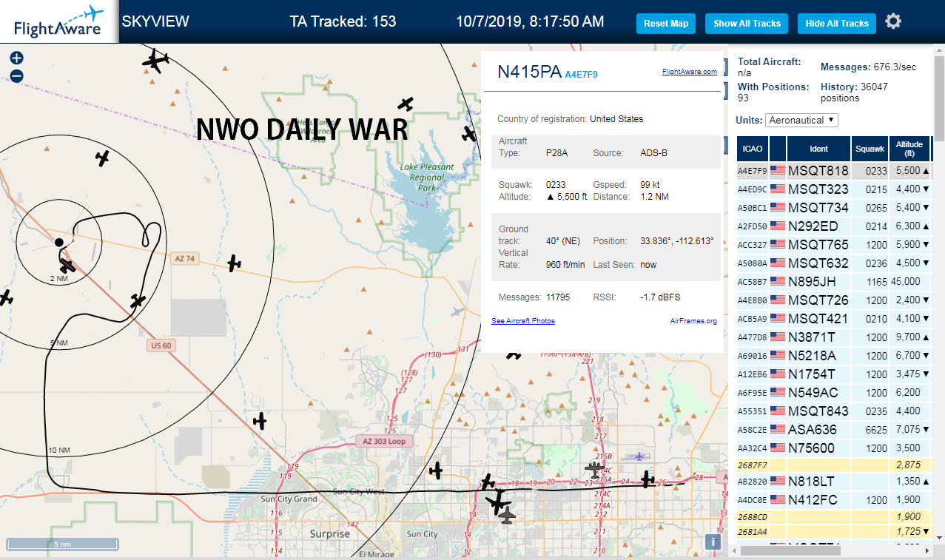Screen dimensions: 945x560
Task: Select N5218A row in aircraft table
Action: coord(834,355)
